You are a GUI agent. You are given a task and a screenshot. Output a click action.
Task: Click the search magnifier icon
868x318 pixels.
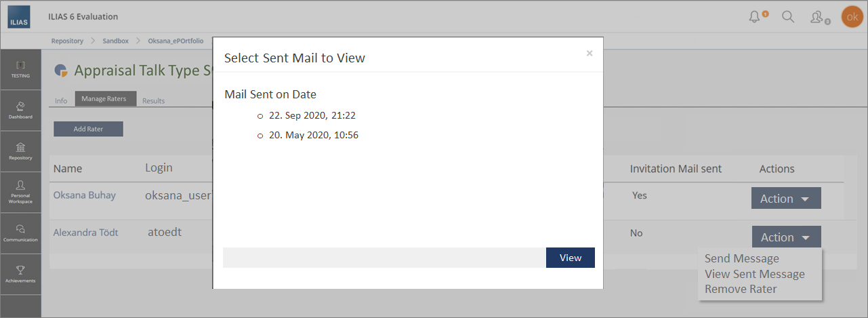click(788, 17)
